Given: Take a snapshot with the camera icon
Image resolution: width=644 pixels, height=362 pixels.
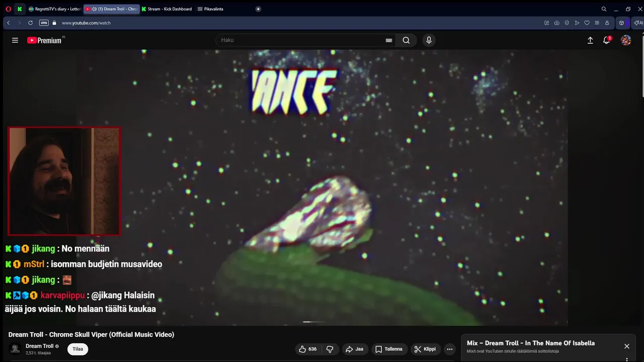Looking at the screenshot, I should pyautogui.click(x=556, y=23).
